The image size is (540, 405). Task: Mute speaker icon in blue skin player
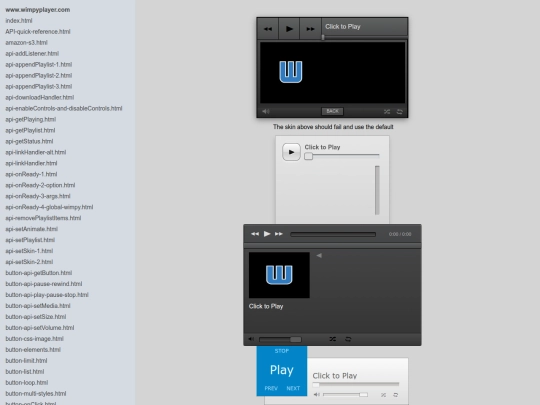316,395
